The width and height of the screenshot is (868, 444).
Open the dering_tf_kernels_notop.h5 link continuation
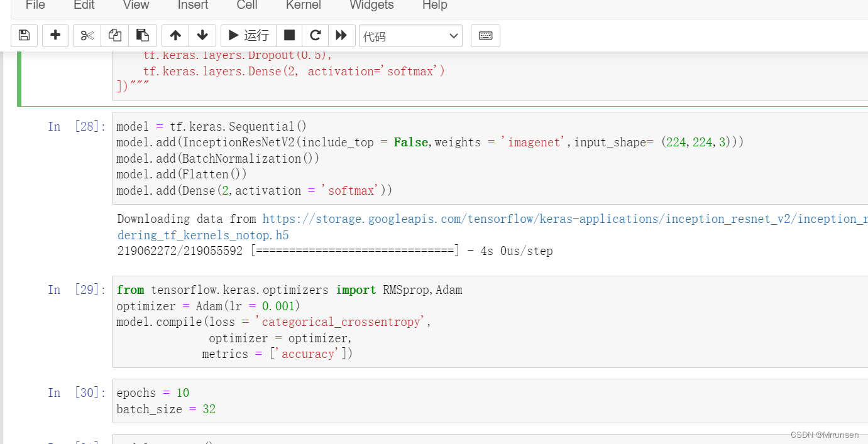pos(203,235)
